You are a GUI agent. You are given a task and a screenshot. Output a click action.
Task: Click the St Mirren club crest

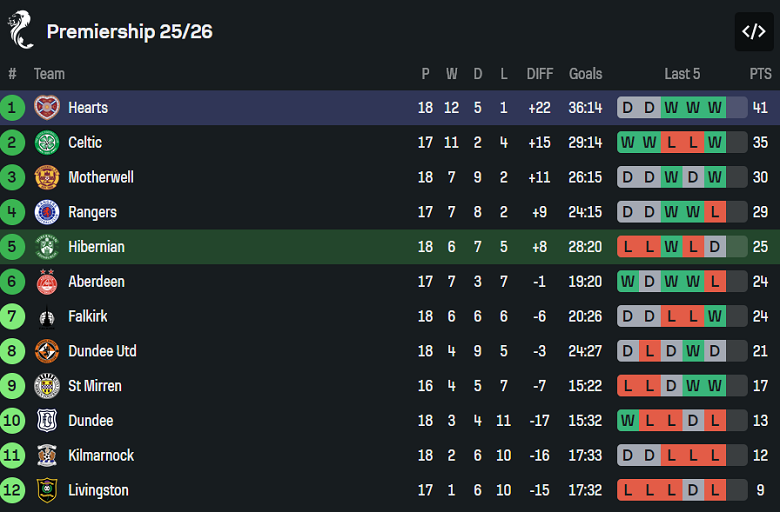(47, 386)
